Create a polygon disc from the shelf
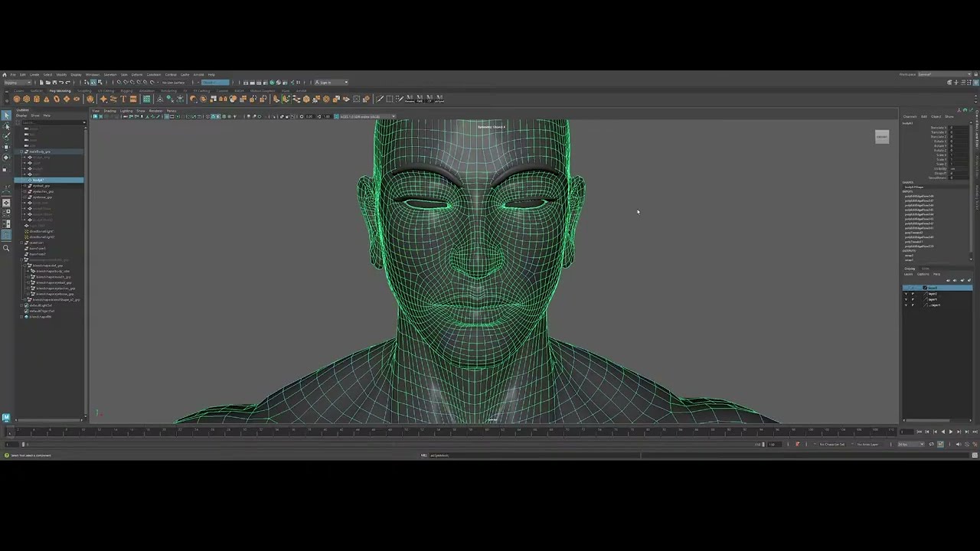 pyautogui.click(x=77, y=99)
